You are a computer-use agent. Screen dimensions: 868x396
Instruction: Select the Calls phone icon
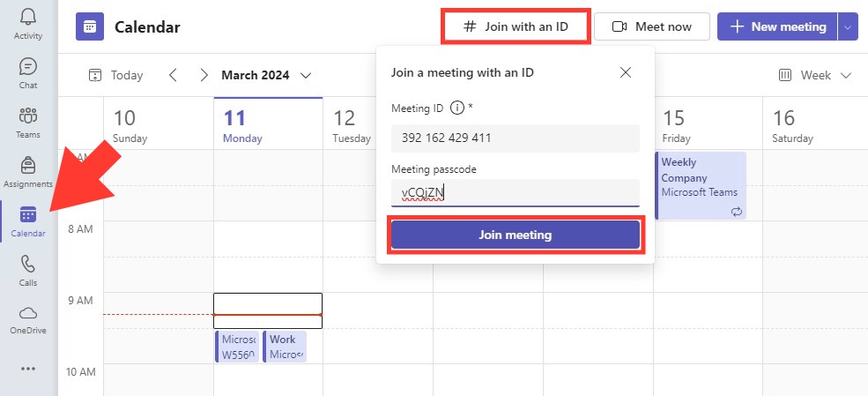coord(27,265)
